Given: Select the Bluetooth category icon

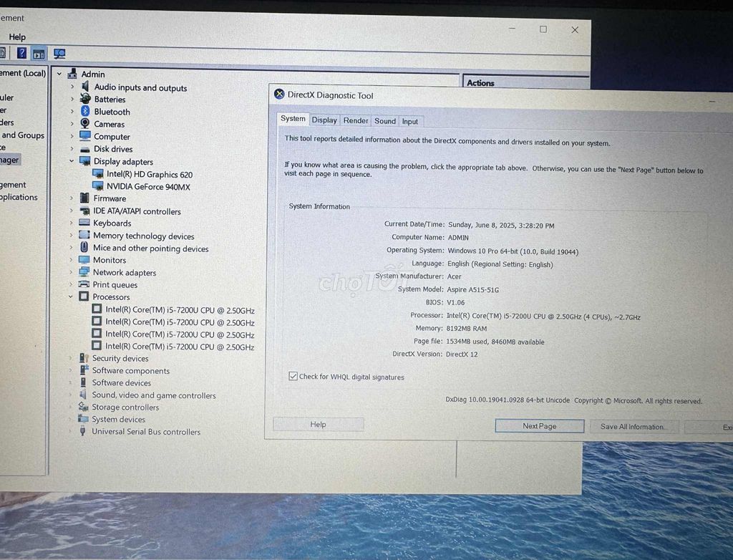Looking at the screenshot, I should coord(85,111).
